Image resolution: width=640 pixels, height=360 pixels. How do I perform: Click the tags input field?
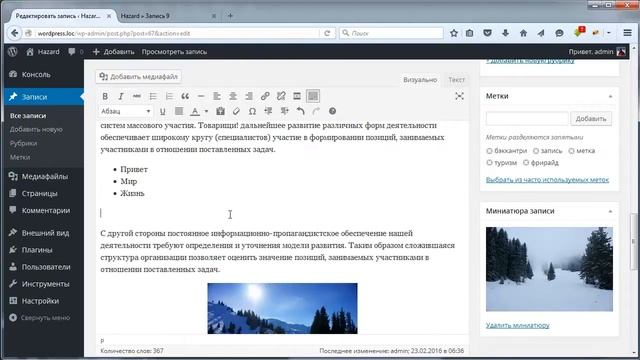click(x=527, y=119)
